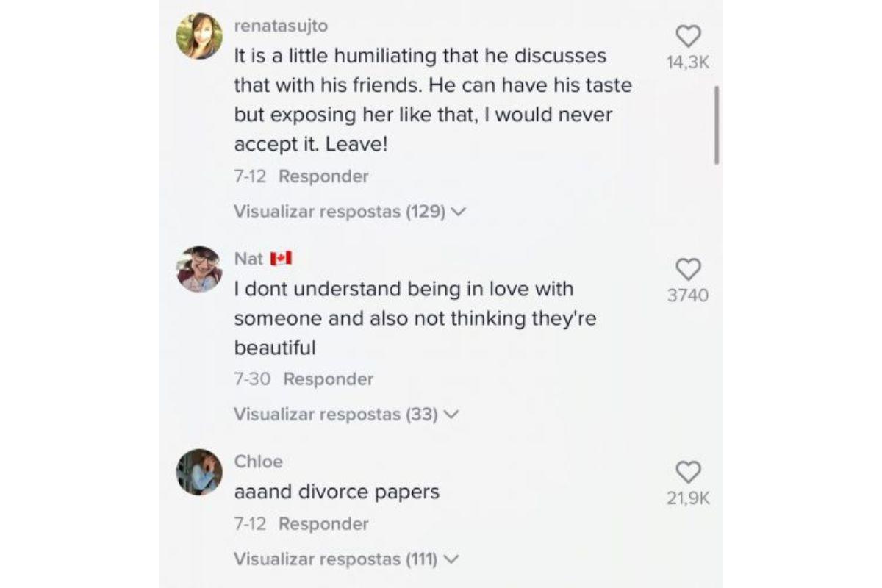Reply to renatasujto via Responder
Viewport: 882px width, 588px height.
pos(323,176)
